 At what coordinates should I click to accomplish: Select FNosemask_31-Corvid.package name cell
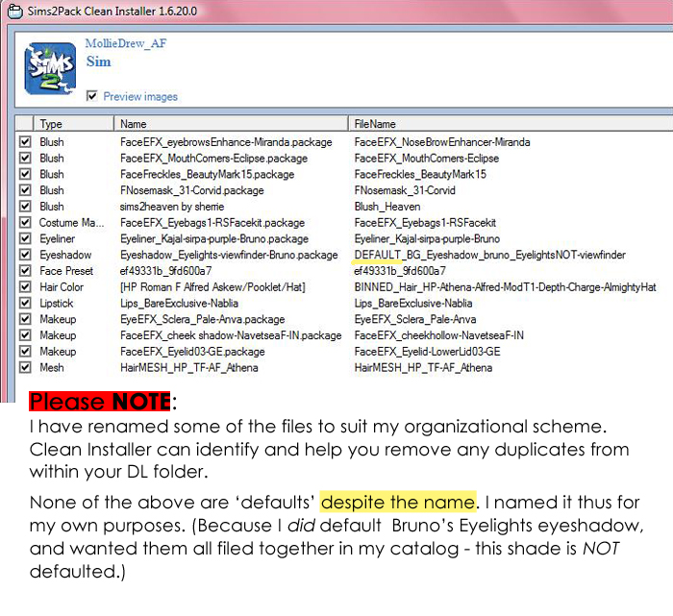(x=192, y=190)
